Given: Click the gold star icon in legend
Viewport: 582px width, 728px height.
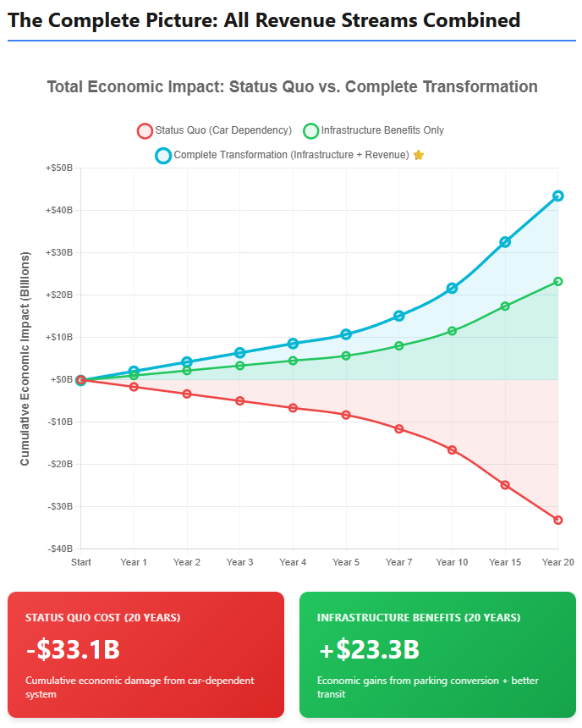Looking at the screenshot, I should (419, 155).
